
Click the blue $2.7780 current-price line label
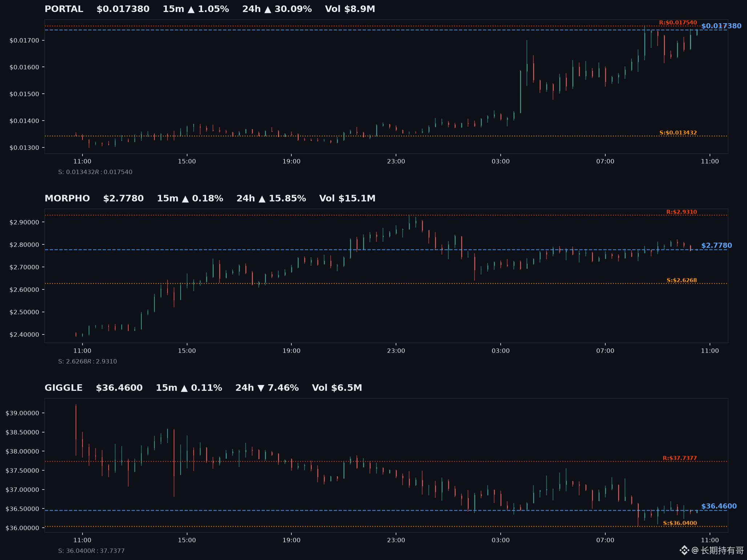[716, 245]
